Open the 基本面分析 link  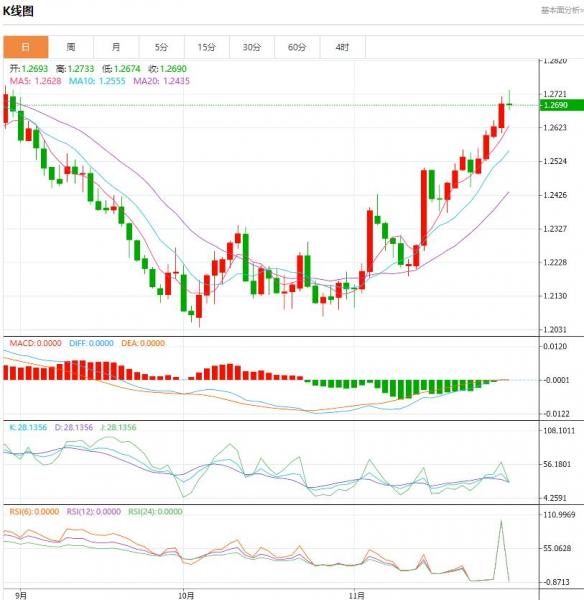pyautogui.click(x=562, y=10)
